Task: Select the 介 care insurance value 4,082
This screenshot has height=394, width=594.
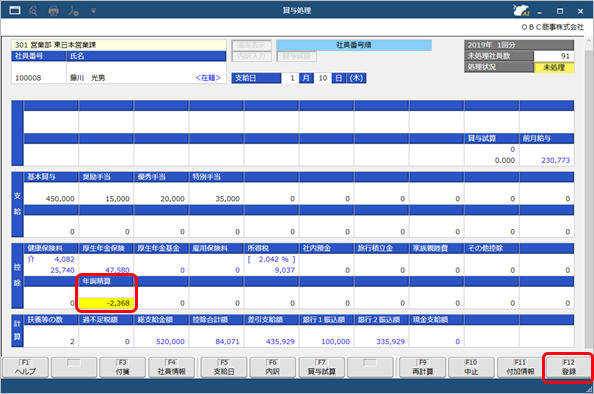Action: (x=64, y=260)
